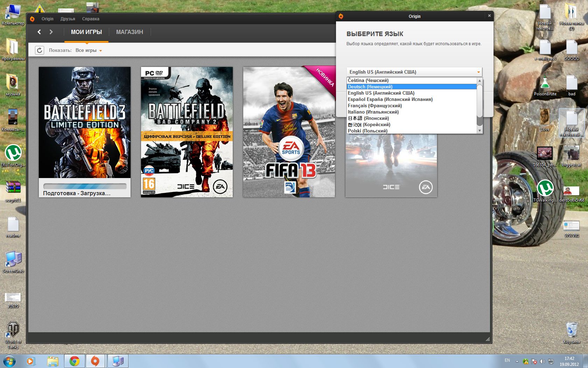Screen dimensions: 588x368
Task: Click the Origin taskbar button
Action: 95,361
